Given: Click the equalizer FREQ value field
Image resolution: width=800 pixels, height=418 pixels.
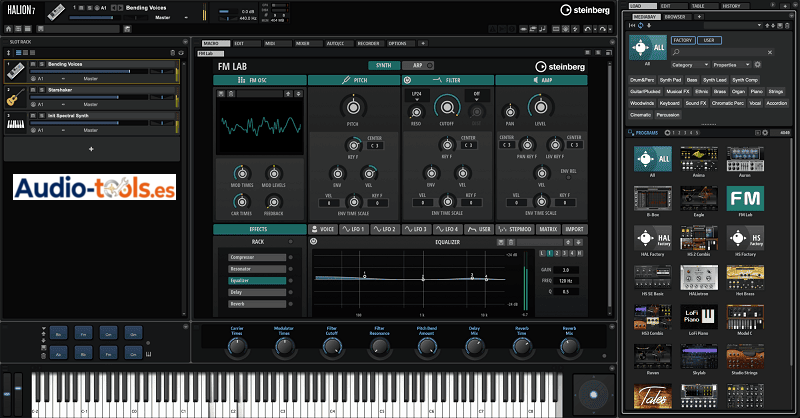Looking at the screenshot, I should pyautogui.click(x=566, y=281).
